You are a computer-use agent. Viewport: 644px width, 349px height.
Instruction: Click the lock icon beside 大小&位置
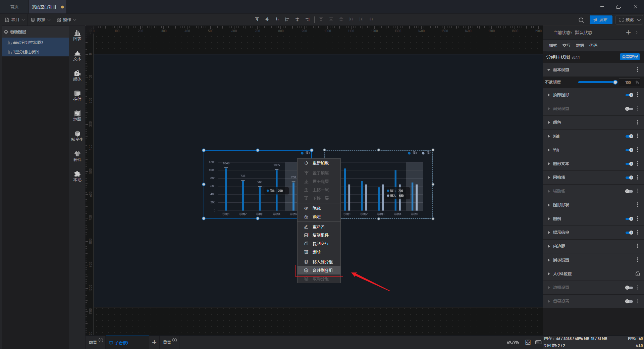[x=637, y=274]
